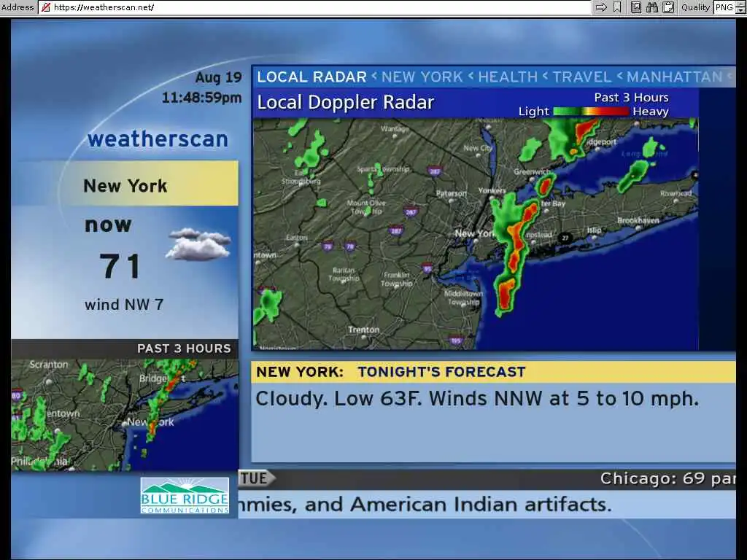The width and height of the screenshot is (747, 560).
Task: Click the Quality PNG field
Action: point(724,7)
